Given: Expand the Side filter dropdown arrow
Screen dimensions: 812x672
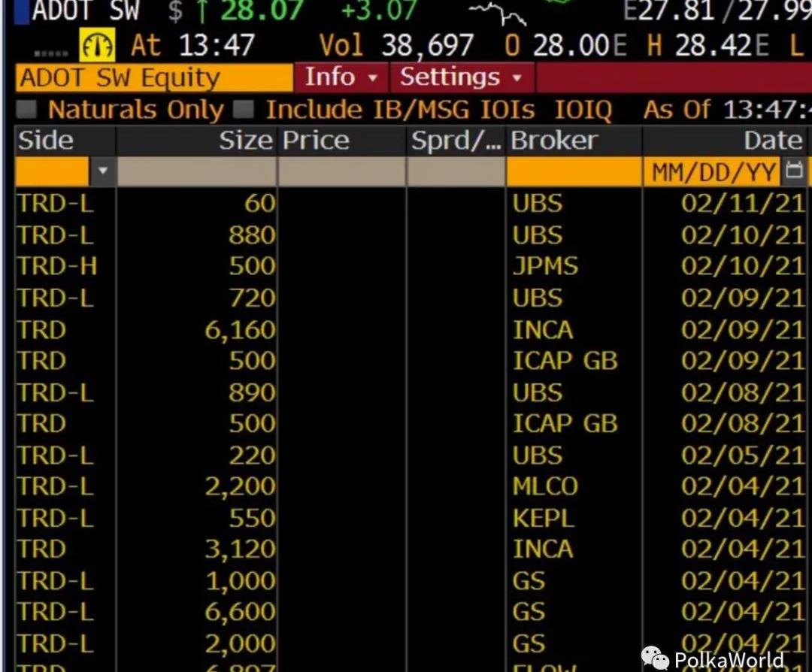Looking at the screenshot, I should pyautogui.click(x=103, y=171).
